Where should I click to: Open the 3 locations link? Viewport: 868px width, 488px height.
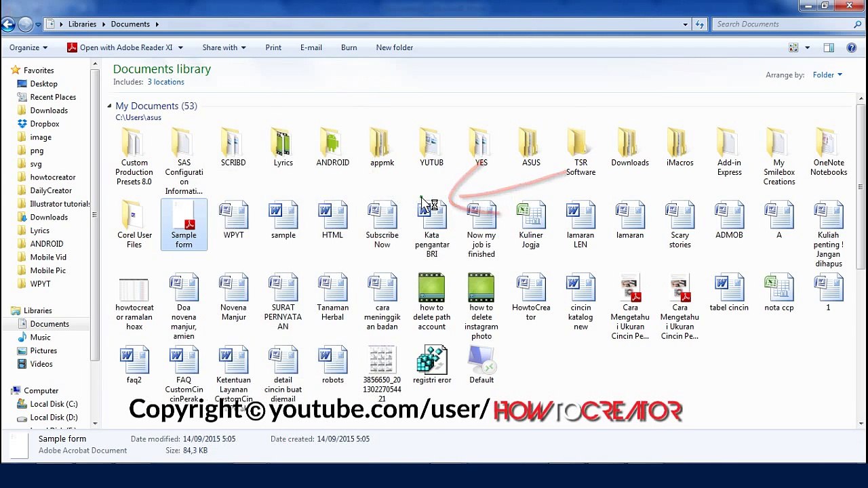[165, 82]
